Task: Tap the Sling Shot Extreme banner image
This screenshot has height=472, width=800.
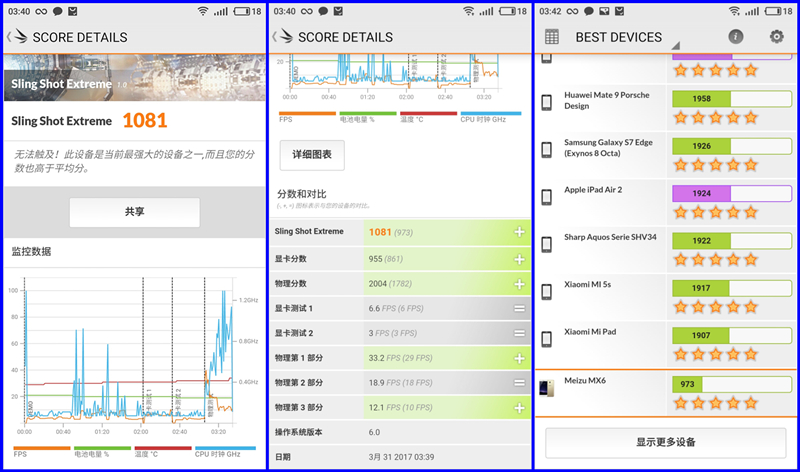Action: click(x=135, y=78)
